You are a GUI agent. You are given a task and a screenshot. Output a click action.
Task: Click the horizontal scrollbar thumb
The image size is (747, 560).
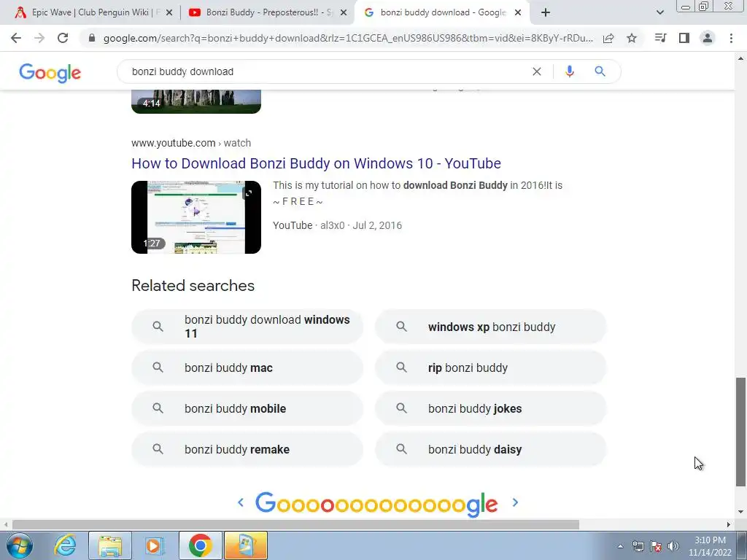coord(295,525)
